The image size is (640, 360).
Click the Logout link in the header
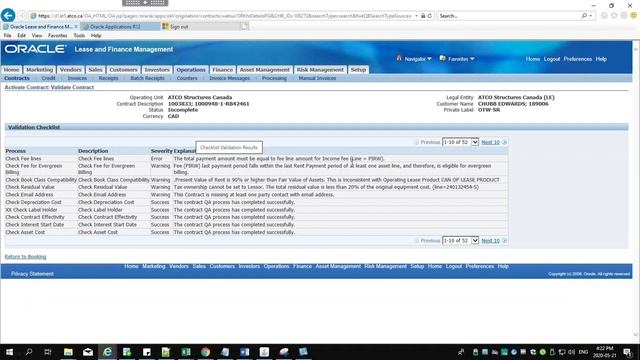551,59
